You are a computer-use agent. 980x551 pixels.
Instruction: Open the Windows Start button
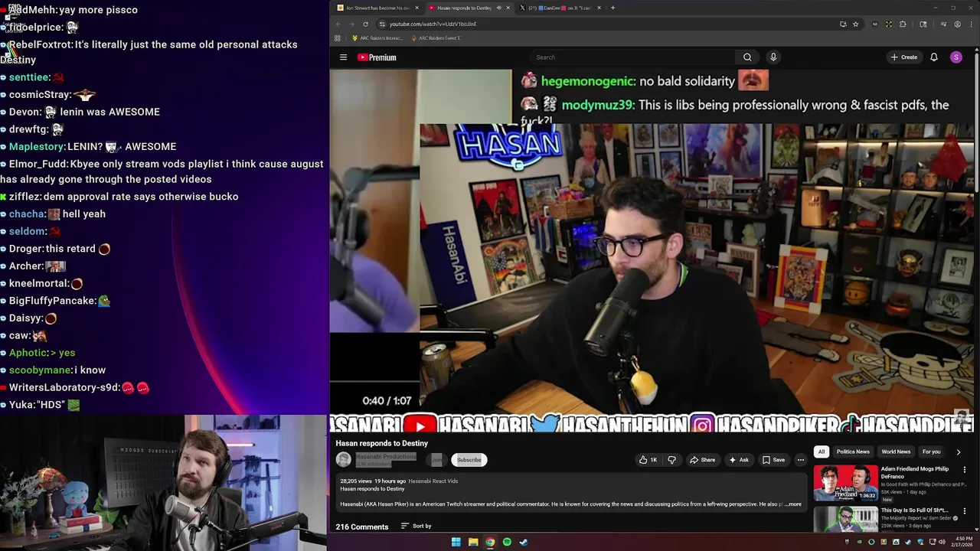click(456, 542)
